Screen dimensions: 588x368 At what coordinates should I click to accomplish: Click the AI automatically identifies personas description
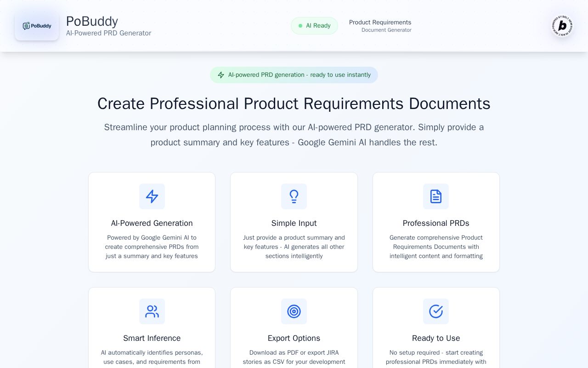(152, 357)
